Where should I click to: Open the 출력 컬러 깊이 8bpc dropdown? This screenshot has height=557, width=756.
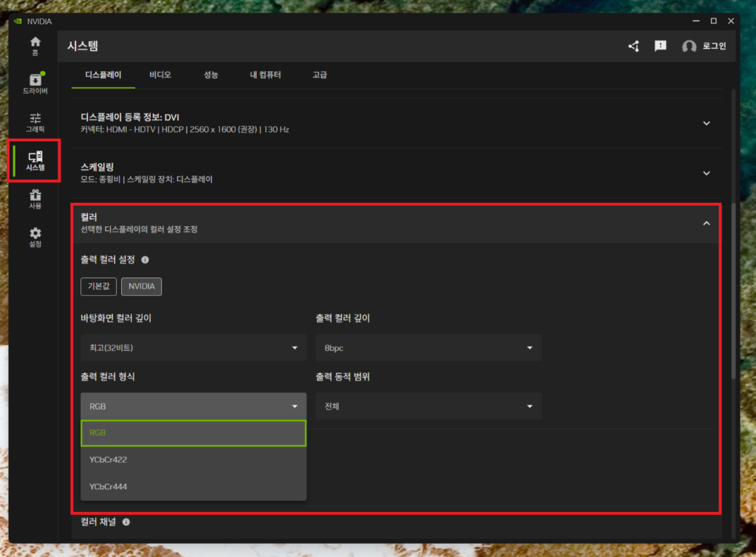428,347
